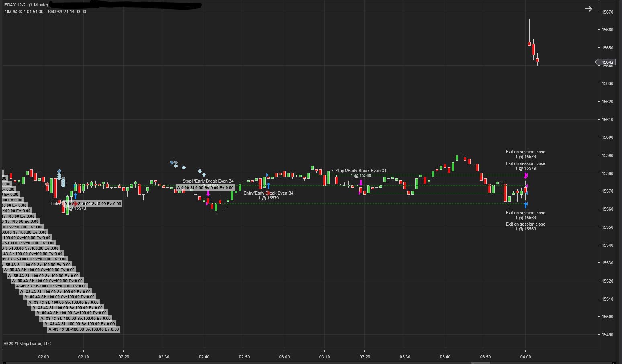The height and width of the screenshot is (364, 622).
Task: Click the magenta exit arrow below exit '1 @ 15579'
Action: [x=526, y=175]
